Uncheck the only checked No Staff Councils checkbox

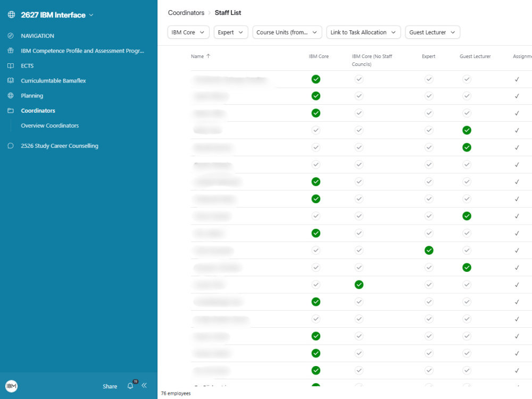[x=359, y=285]
